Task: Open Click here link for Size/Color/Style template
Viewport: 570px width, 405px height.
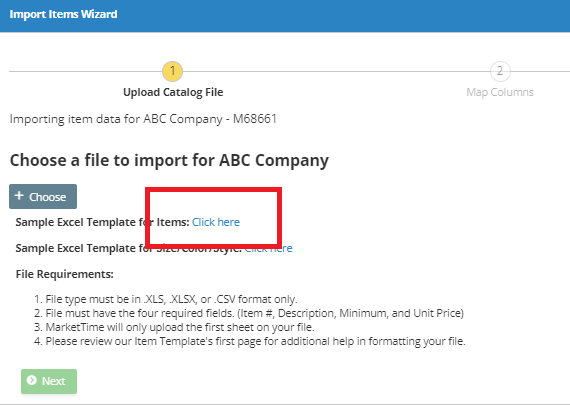Action: (269, 248)
